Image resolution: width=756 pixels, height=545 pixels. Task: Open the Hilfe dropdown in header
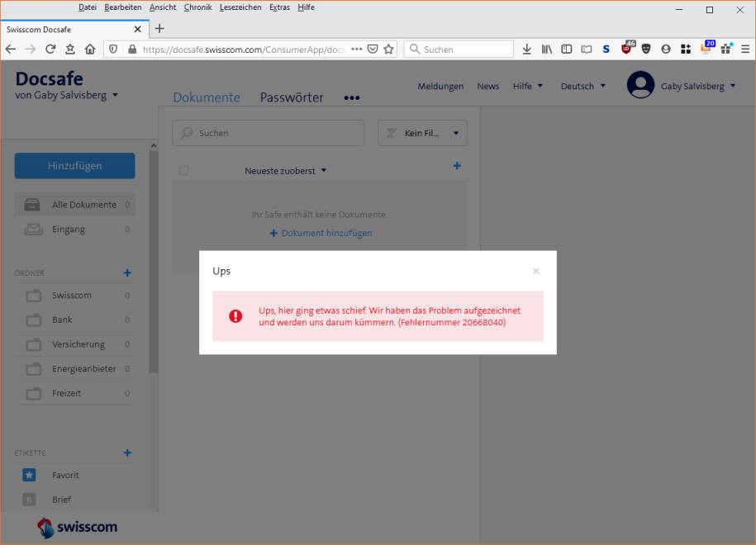(527, 86)
